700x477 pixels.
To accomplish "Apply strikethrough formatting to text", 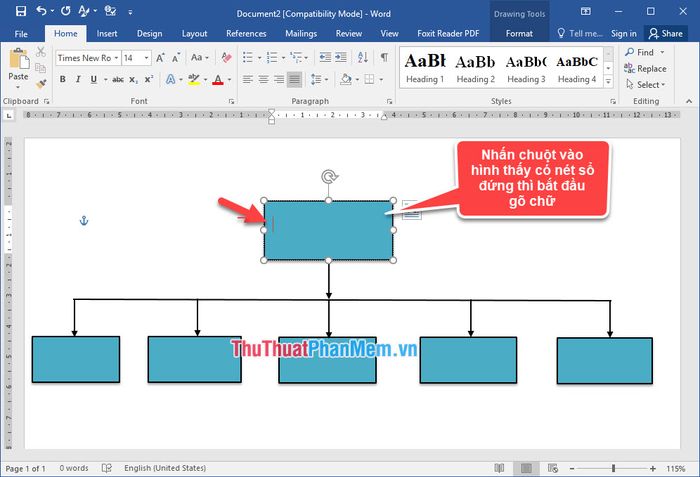I will point(118,79).
